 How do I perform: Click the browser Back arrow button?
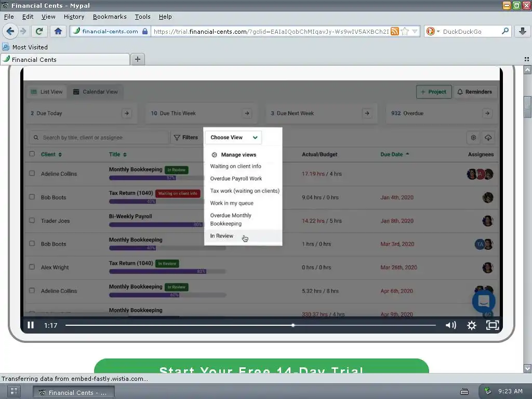[x=10, y=32]
